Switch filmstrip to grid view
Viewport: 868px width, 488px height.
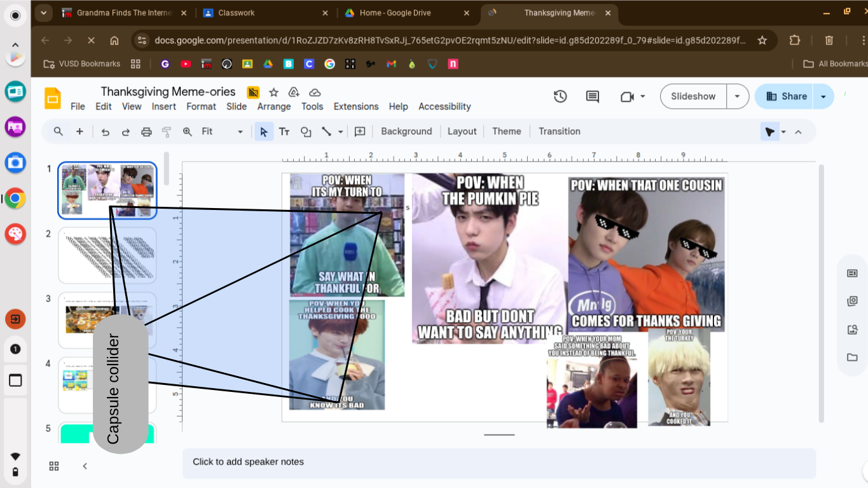pos(54,466)
